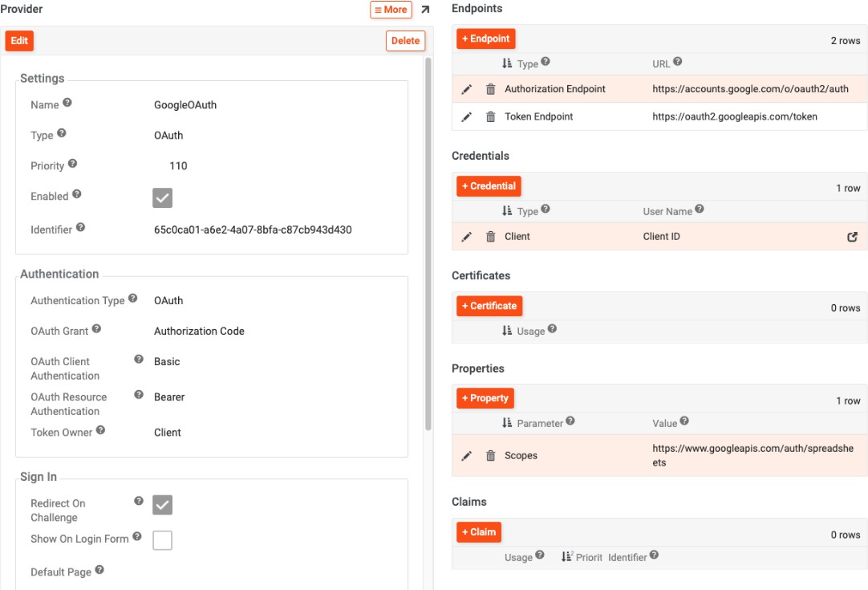Add a new claim with + Claim
The height and width of the screenshot is (590, 868).
pos(479,532)
